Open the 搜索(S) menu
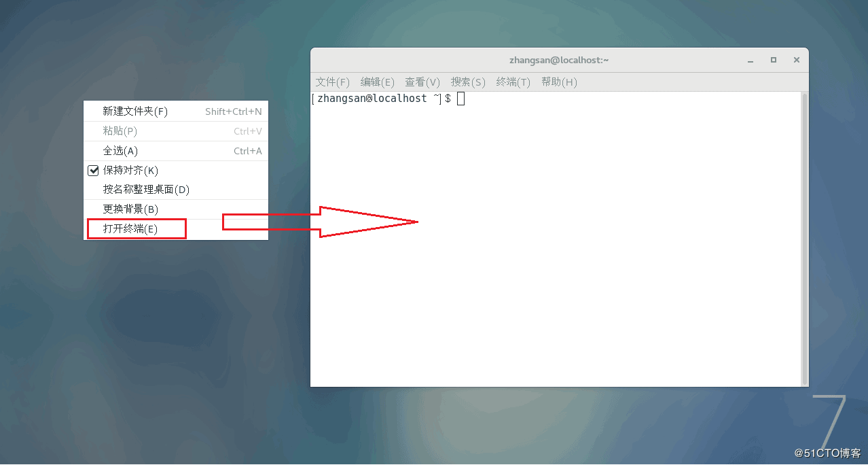 [x=468, y=82]
